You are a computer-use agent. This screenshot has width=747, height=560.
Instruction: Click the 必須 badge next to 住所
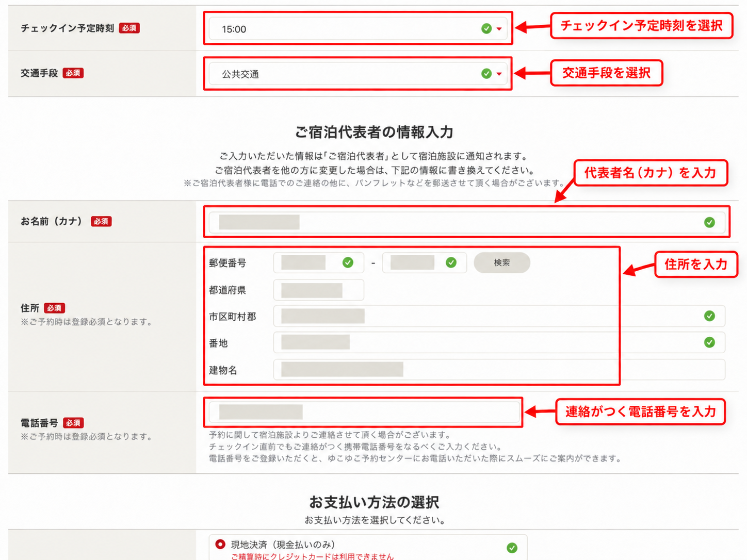54,308
